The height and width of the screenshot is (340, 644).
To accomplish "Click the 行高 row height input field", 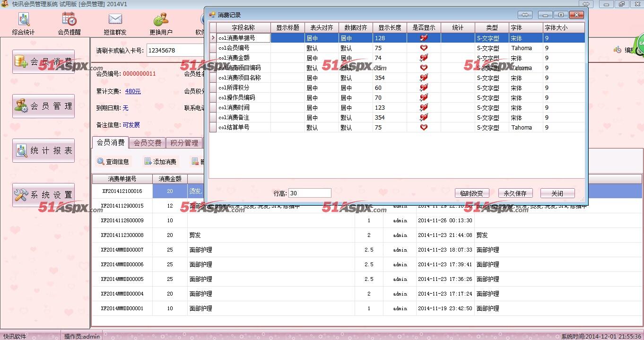I will click(310, 193).
